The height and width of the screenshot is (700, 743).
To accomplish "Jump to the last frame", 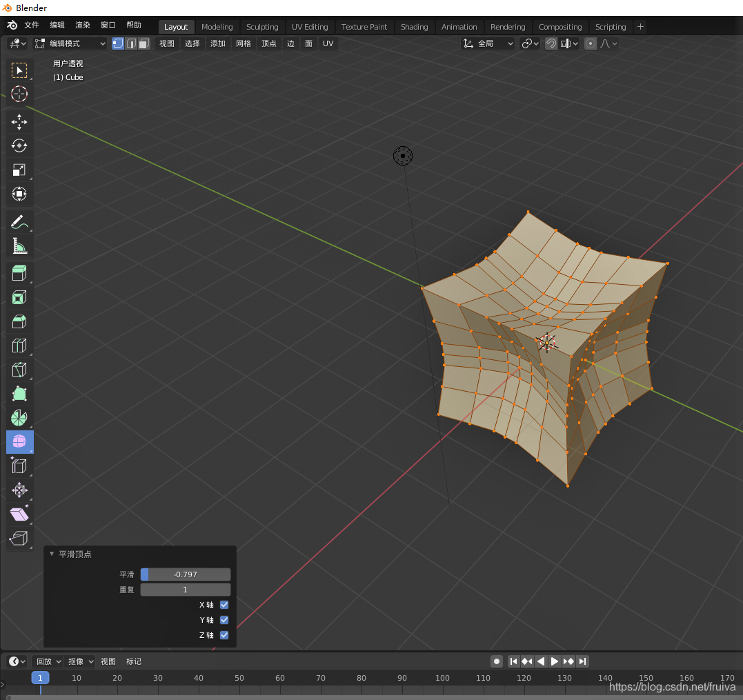I will tap(582, 661).
